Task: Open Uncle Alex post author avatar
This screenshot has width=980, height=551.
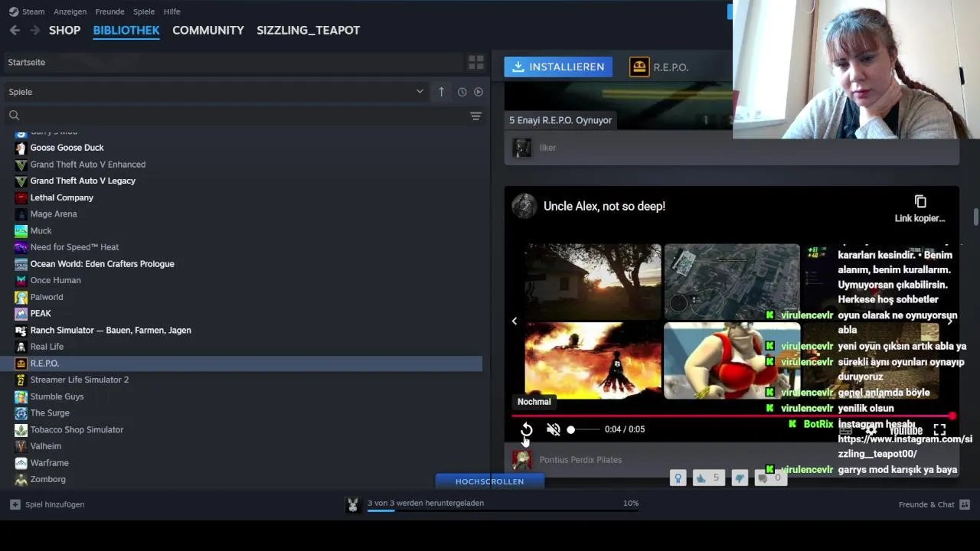Action: pyautogui.click(x=524, y=206)
